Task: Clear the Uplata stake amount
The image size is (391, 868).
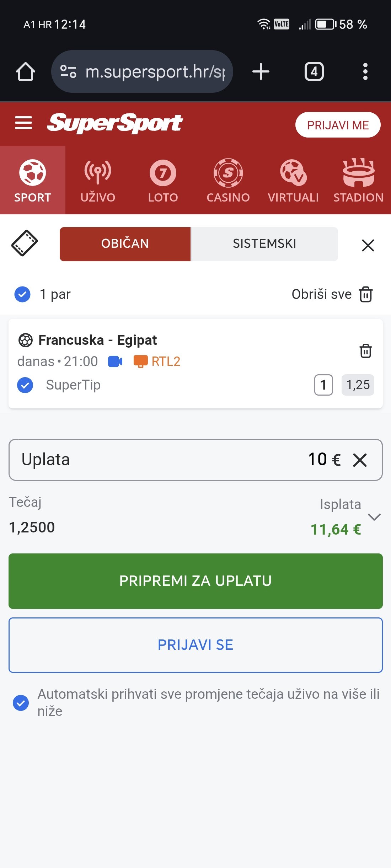Action: click(x=360, y=460)
